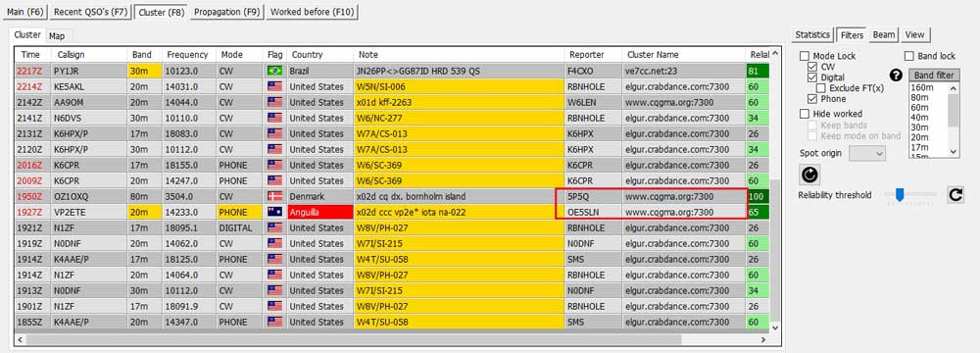Image resolution: width=980 pixels, height=353 pixels.
Task: Uncheck the CW mode checkbox
Action: click(x=812, y=67)
